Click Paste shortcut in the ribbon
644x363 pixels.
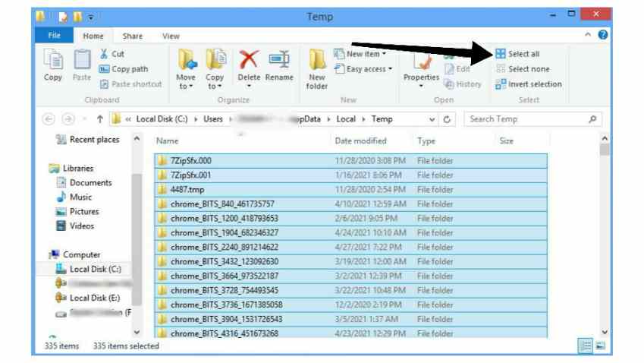[x=131, y=84]
